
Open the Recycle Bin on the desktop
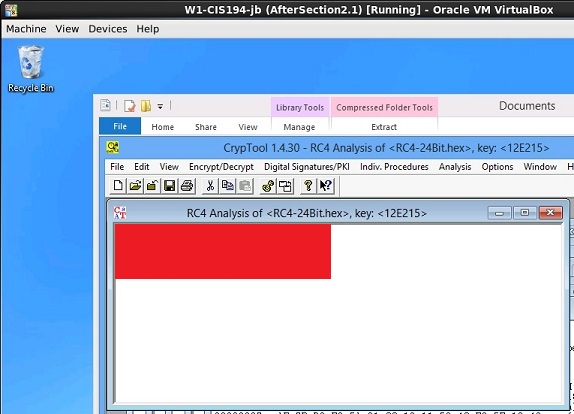click(x=31, y=69)
